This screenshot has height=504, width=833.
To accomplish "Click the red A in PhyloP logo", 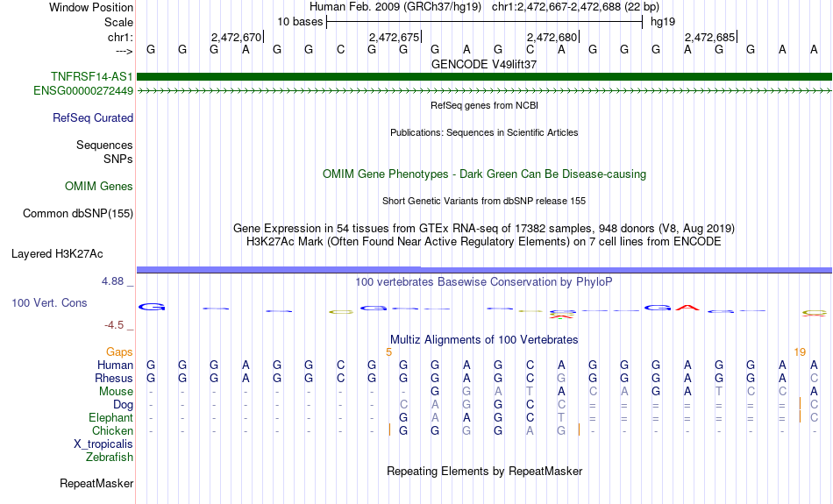I will [687, 308].
